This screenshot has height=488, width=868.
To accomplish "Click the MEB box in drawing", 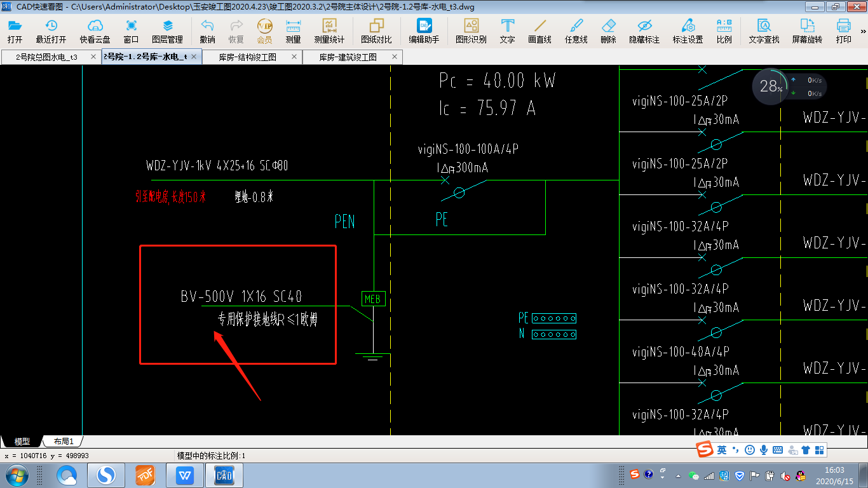I will (x=373, y=299).
